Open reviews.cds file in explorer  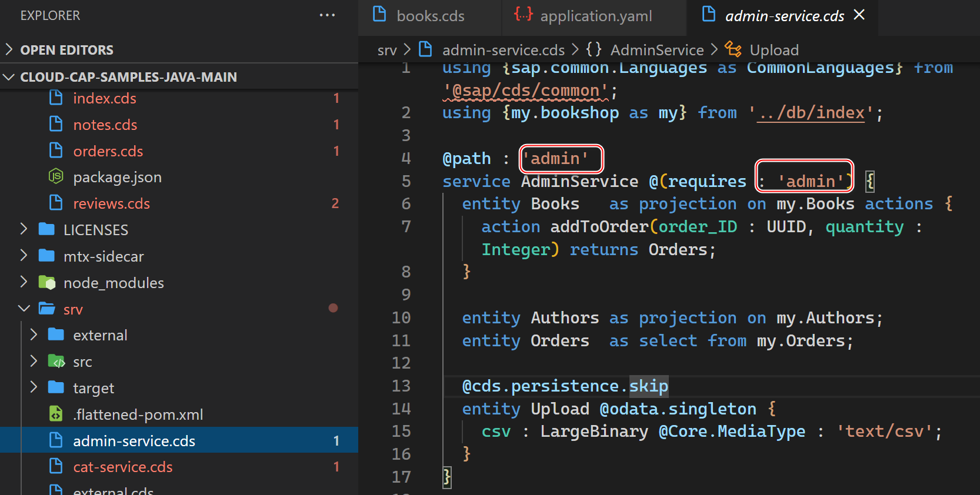click(x=112, y=203)
